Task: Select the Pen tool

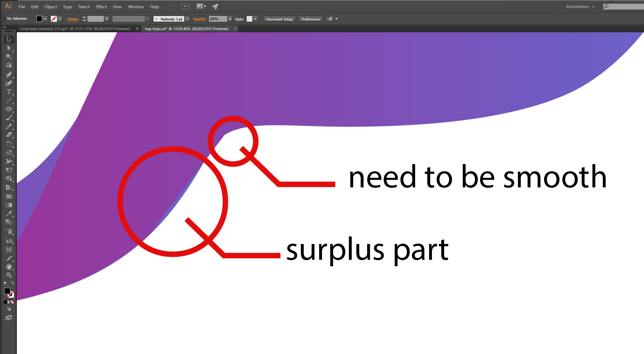Action: [x=9, y=74]
